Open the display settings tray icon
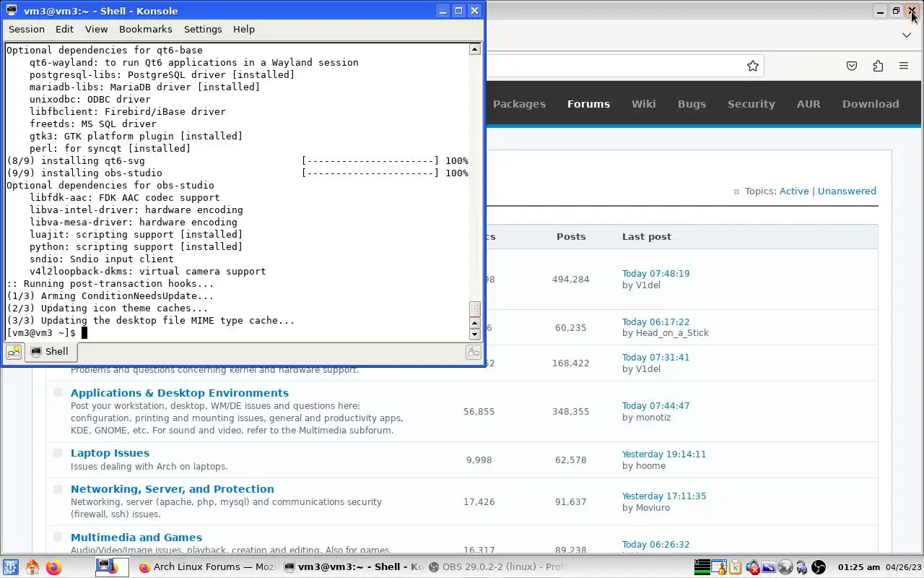The width and height of the screenshot is (924, 578). point(769,567)
